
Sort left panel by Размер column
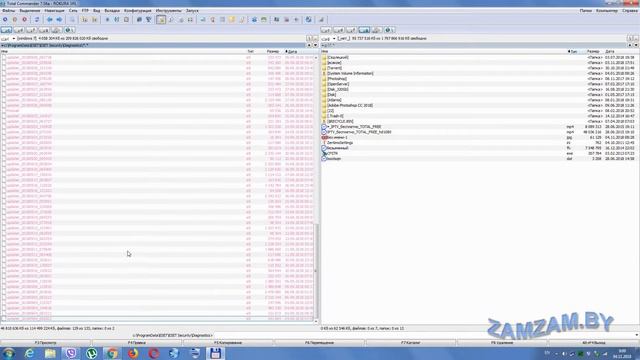[x=273, y=52]
